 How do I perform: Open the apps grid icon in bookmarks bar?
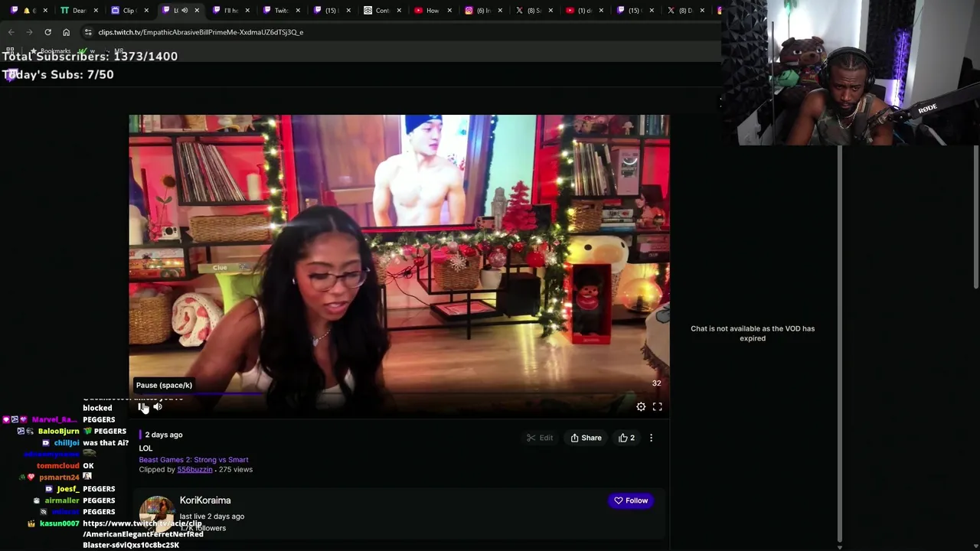click(x=10, y=51)
